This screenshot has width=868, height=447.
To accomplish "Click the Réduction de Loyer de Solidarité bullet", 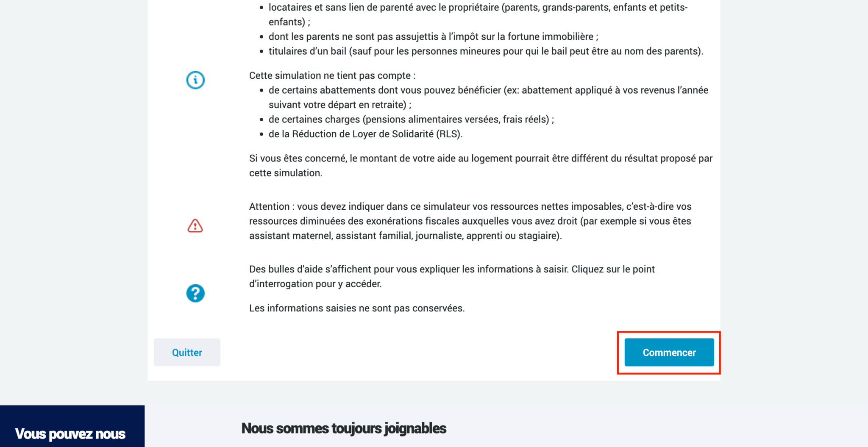I will point(365,134).
